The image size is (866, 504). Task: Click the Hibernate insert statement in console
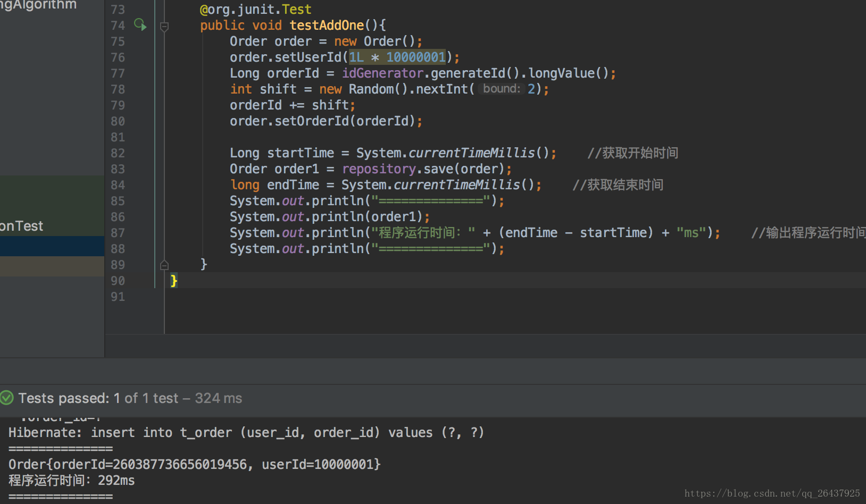(x=246, y=433)
